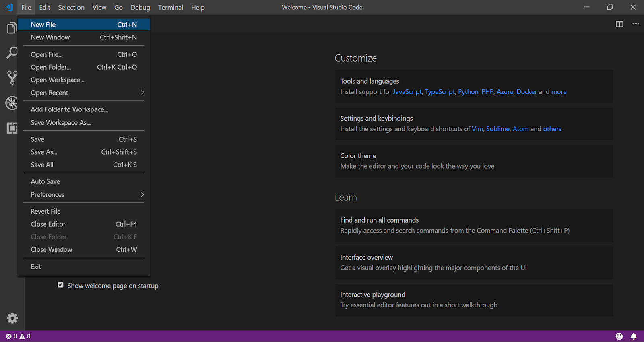Click the VS Code logo icon
Image resolution: width=644 pixels, height=342 pixels.
pyautogui.click(x=9, y=7)
